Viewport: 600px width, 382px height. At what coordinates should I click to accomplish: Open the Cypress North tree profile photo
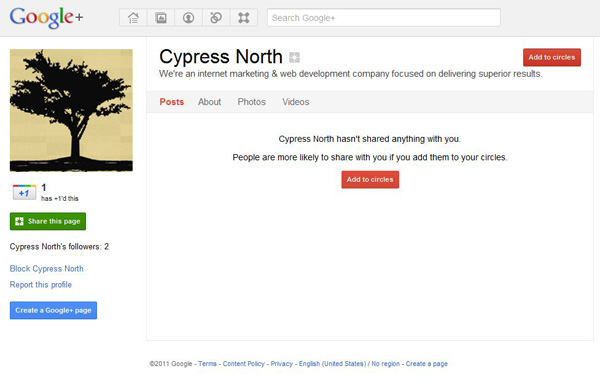(x=71, y=110)
